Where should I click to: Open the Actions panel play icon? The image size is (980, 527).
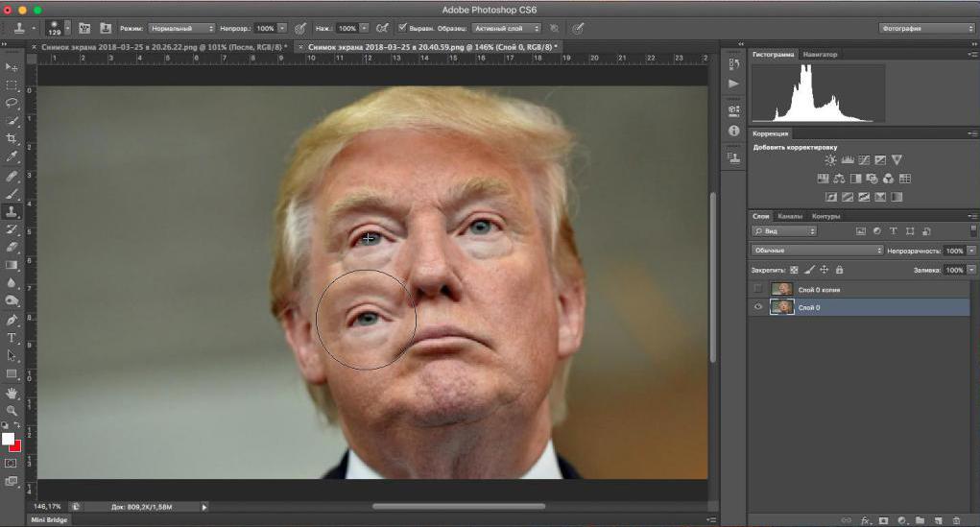click(733, 84)
